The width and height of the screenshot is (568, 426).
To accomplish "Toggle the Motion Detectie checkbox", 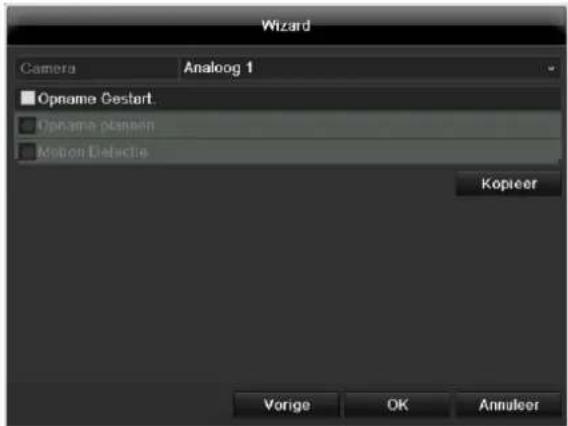I will [27, 152].
